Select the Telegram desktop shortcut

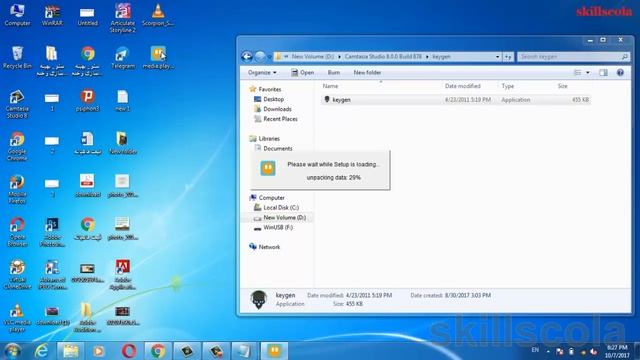click(x=122, y=58)
